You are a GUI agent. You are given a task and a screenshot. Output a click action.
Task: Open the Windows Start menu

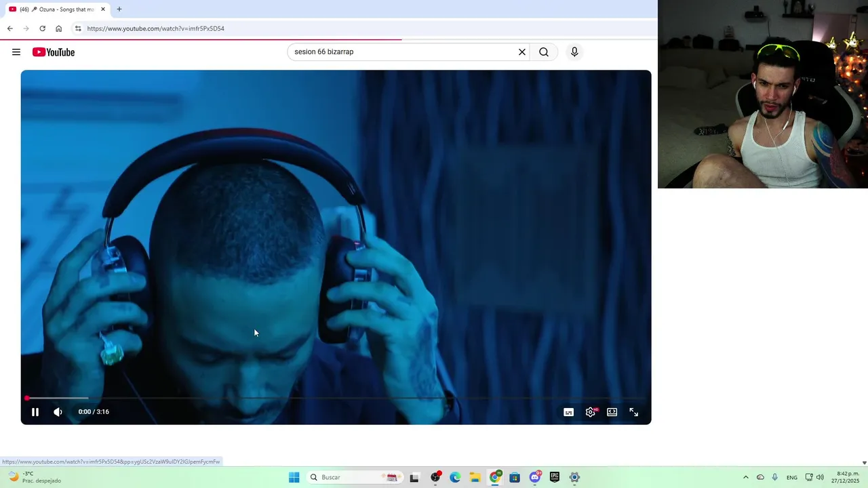coord(294,477)
